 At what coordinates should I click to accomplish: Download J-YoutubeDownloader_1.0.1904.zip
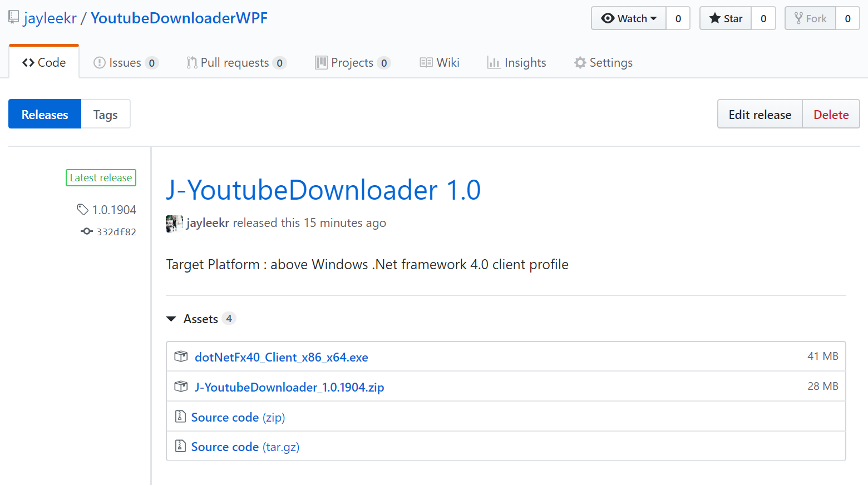click(289, 387)
